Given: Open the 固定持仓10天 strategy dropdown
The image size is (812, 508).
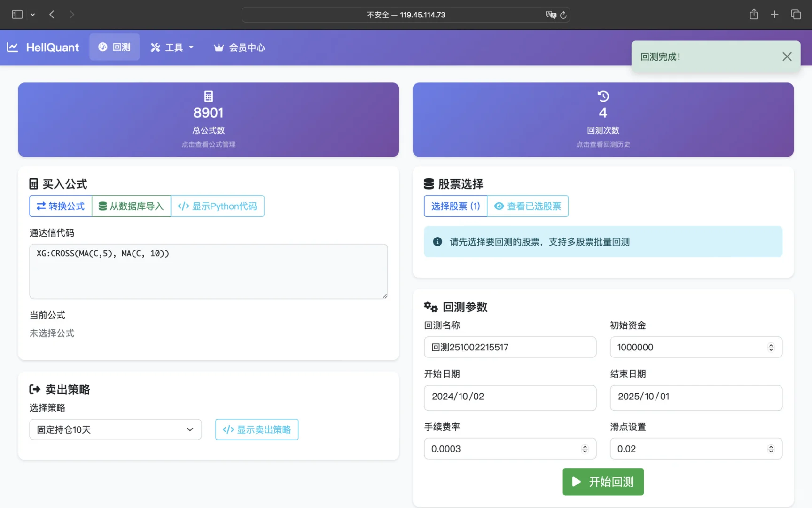Looking at the screenshot, I should pyautogui.click(x=115, y=429).
